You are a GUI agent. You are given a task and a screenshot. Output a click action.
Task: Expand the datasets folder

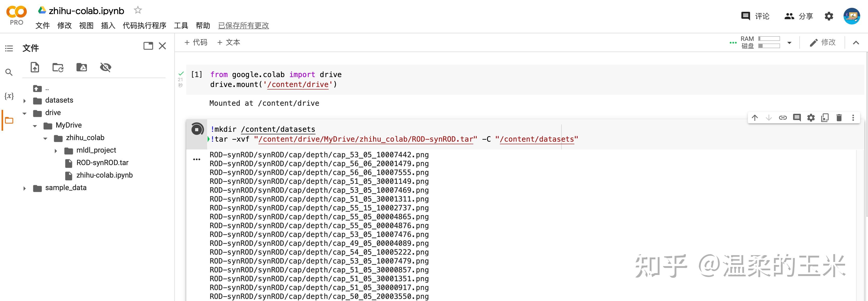[25, 101]
